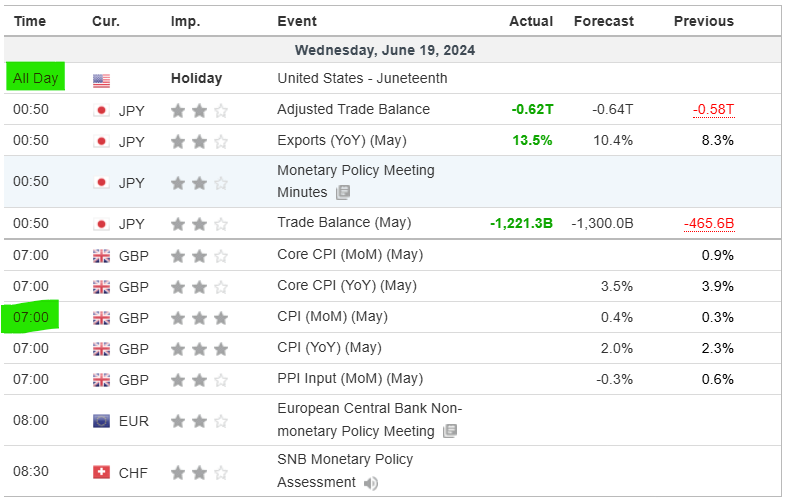Click the document icon beside ECB Non-monetary Policy Meeting
Image resolution: width=789 pixels, height=503 pixels.
click(449, 431)
